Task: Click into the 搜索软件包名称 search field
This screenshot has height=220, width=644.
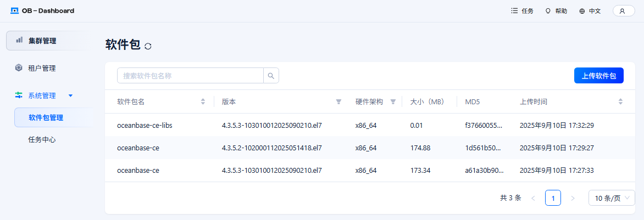Action: click(x=190, y=76)
